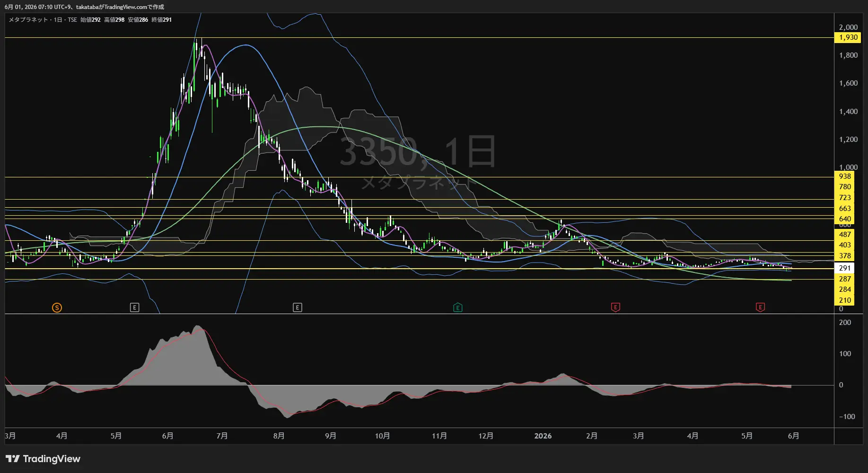The width and height of the screenshot is (868, 473).
Task: Click grey E earnings marker left of price spike
Action: click(134, 308)
